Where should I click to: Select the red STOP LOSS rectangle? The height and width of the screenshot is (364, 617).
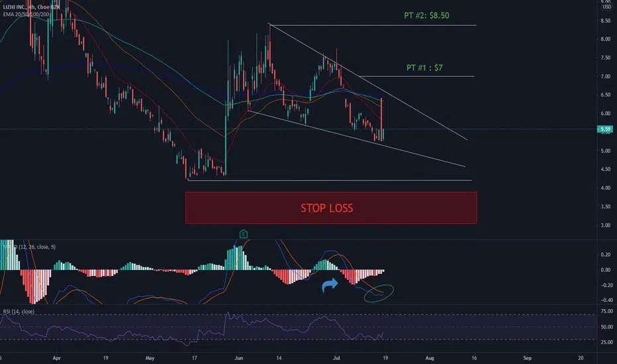point(331,208)
